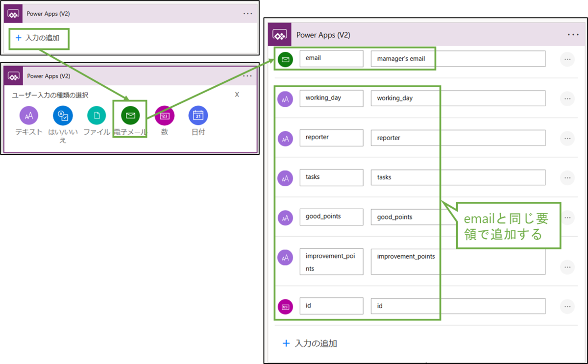588x364 pixels.
Task: Click the text type icon beside improvement_points
Action: point(285,257)
